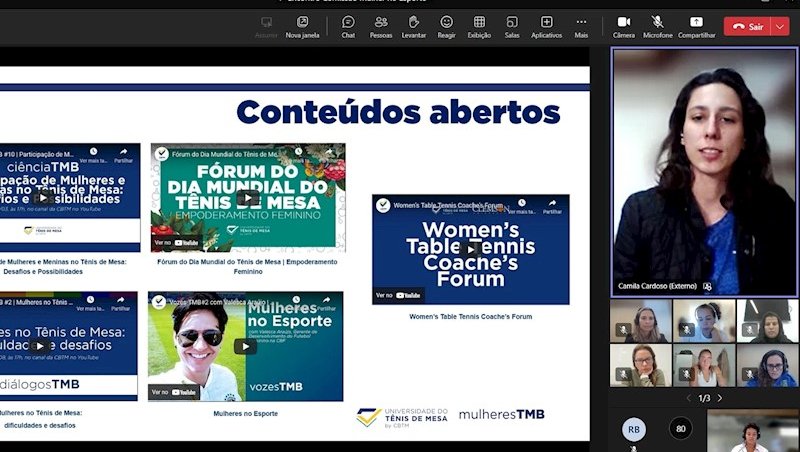Expand the Sair dropdown arrow

click(780, 27)
